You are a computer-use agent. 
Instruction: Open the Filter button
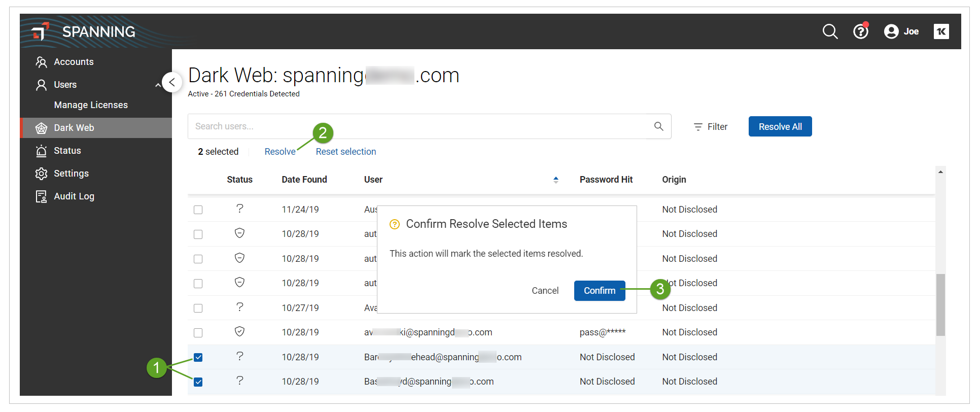click(711, 127)
